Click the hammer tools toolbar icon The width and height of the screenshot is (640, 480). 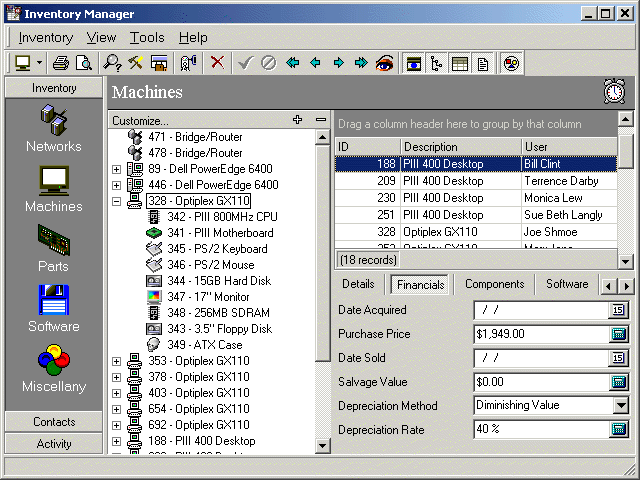[x=136, y=63]
